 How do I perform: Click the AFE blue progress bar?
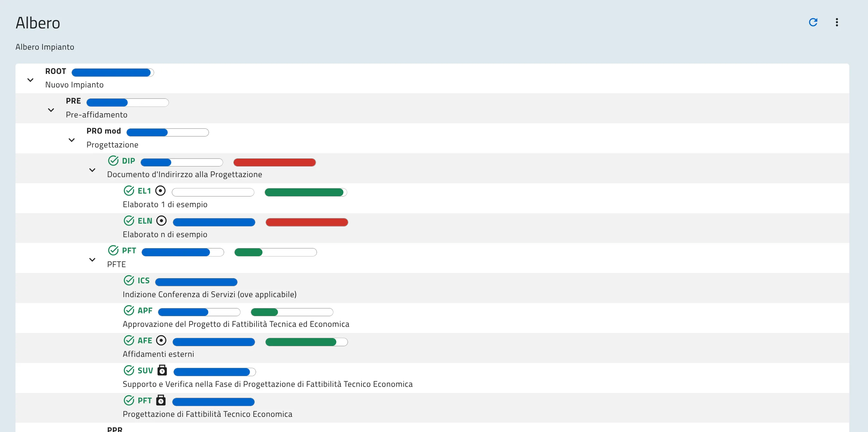point(214,342)
